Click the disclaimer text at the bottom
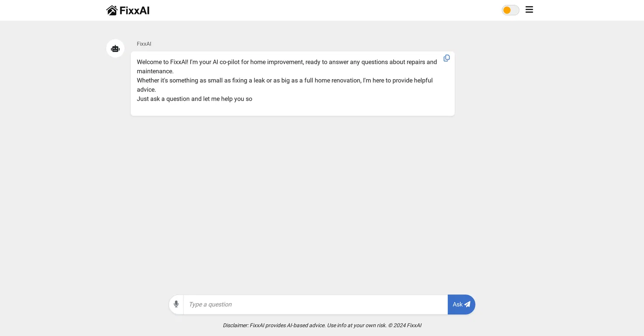The height and width of the screenshot is (336, 644). pyautogui.click(x=322, y=325)
